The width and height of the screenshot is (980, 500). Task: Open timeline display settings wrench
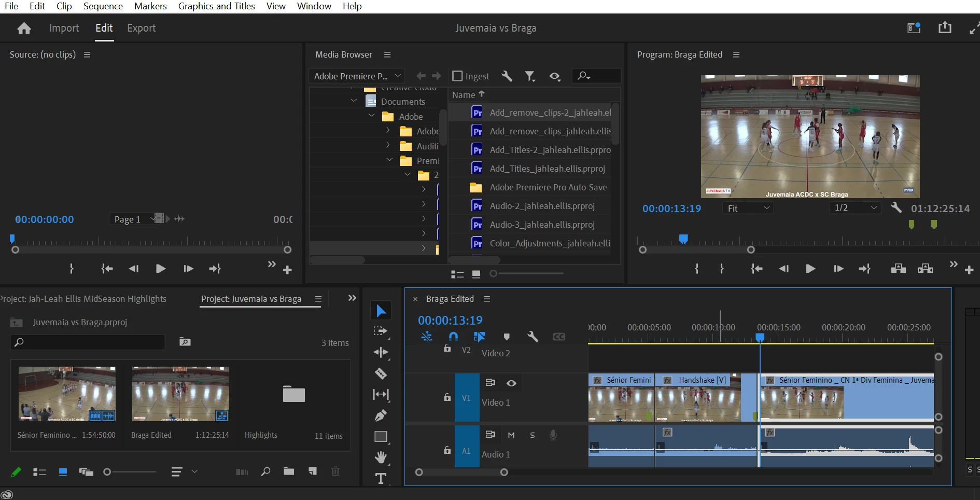point(533,337)
